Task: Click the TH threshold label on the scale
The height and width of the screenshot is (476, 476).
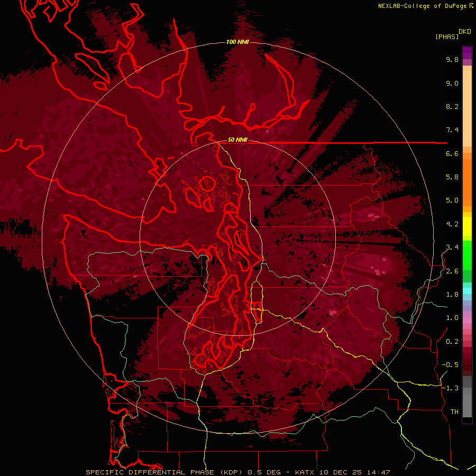Action: (x=454, y=412)
